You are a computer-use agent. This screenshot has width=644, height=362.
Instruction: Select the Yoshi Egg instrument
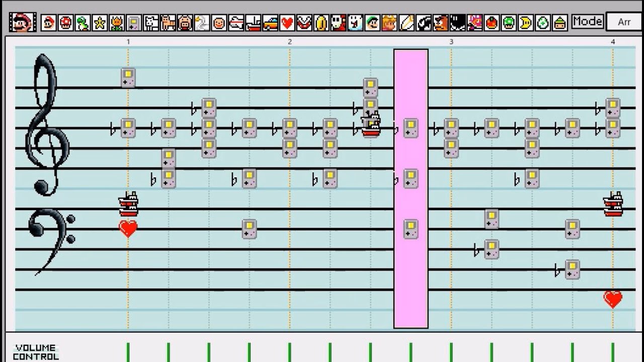pyautogui.click(x=542, y=23)
